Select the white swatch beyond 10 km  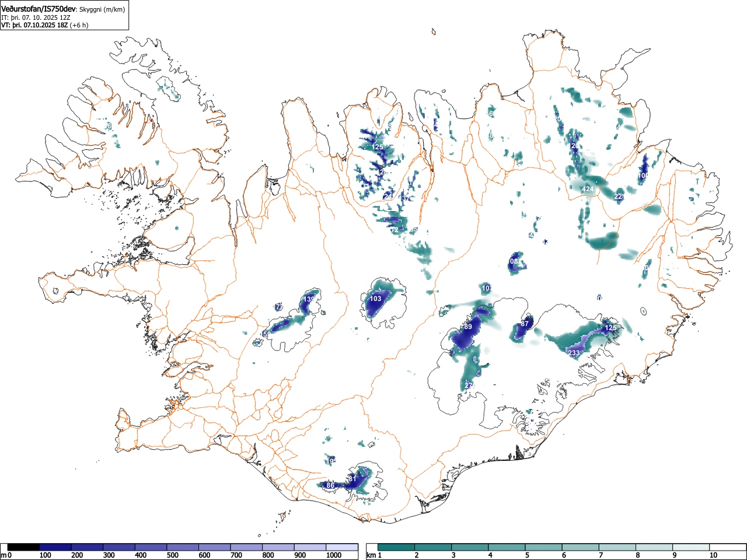pyautogui.click(x=727, y=547)
